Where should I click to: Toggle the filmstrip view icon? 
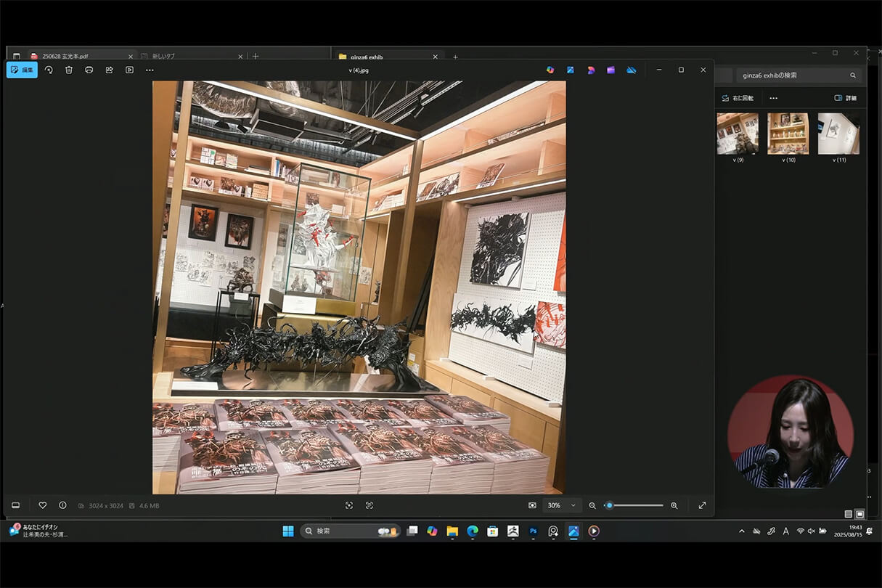coord(16,505)
